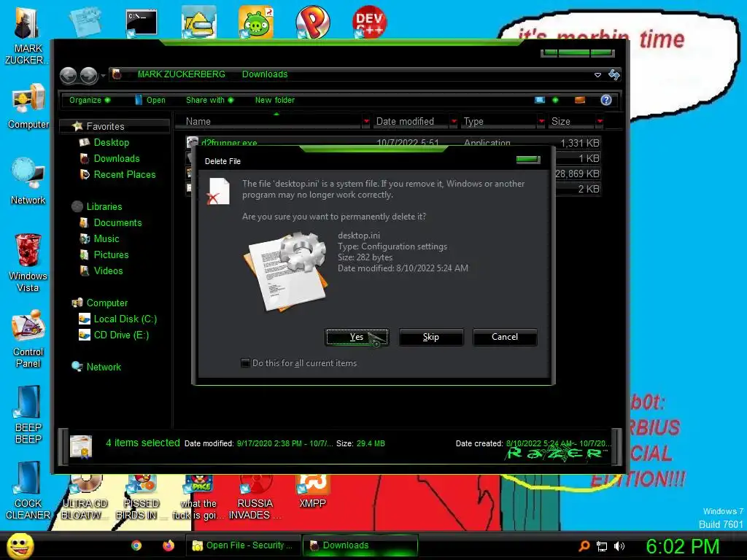Viewport: 747px width, 560px height.
Task: Switch to Open File - Security taskbar window
Action: tap(243, 545)
